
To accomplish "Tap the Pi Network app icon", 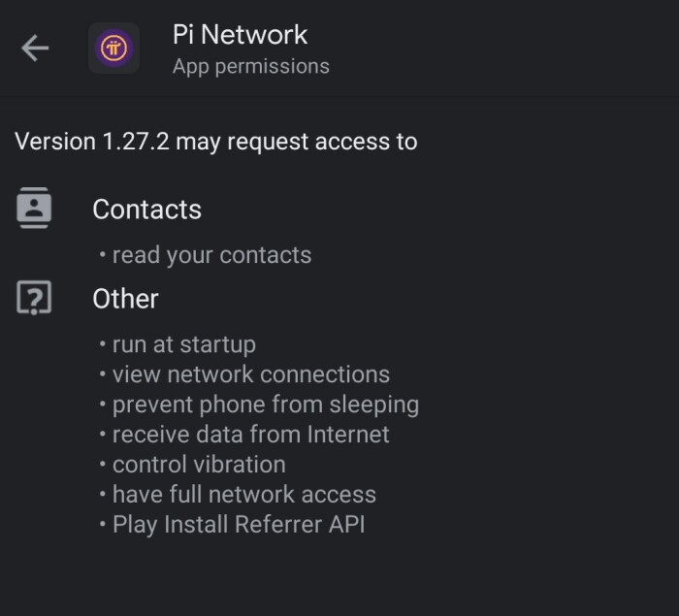I will [113, 48].
